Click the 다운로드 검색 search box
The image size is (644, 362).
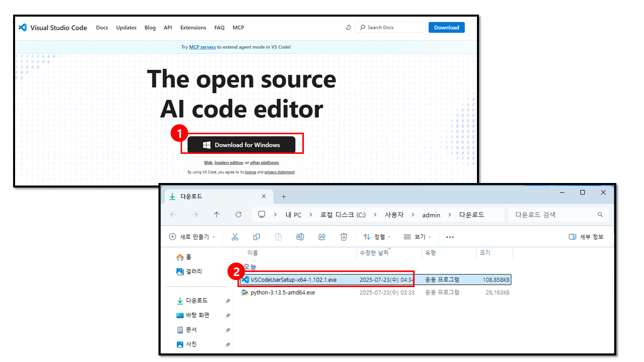(x=558, y=215)
